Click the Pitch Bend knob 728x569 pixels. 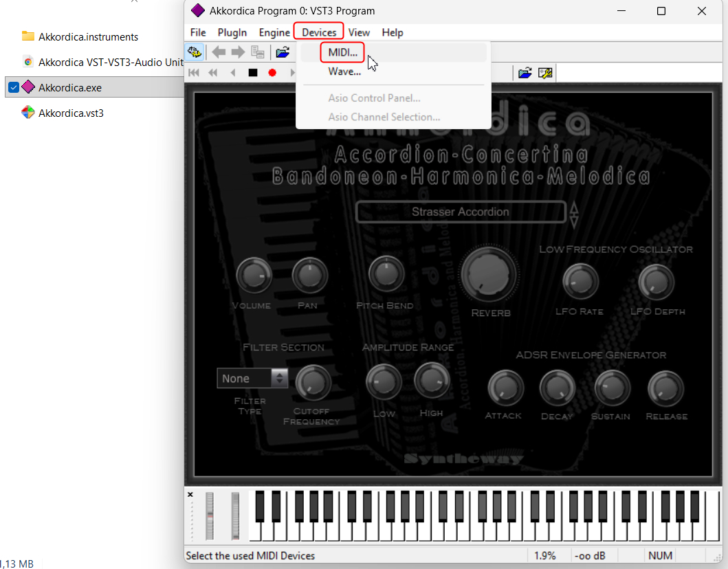386,274
